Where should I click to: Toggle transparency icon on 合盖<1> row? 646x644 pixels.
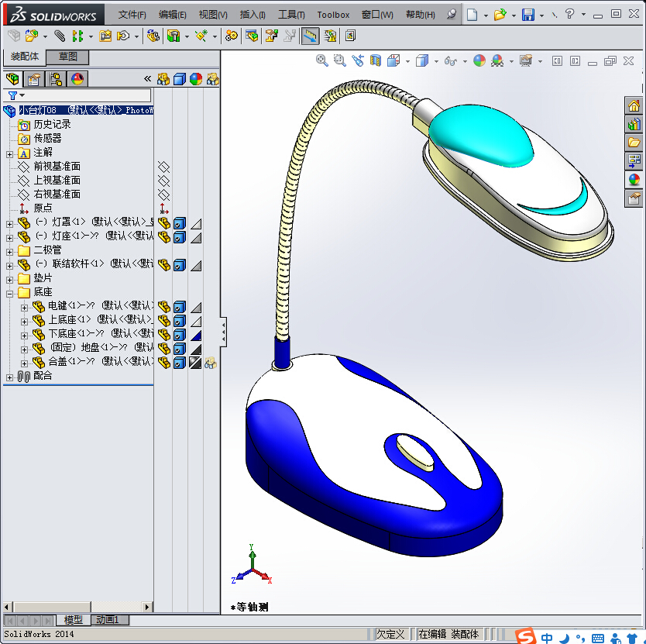click(211, 363)
